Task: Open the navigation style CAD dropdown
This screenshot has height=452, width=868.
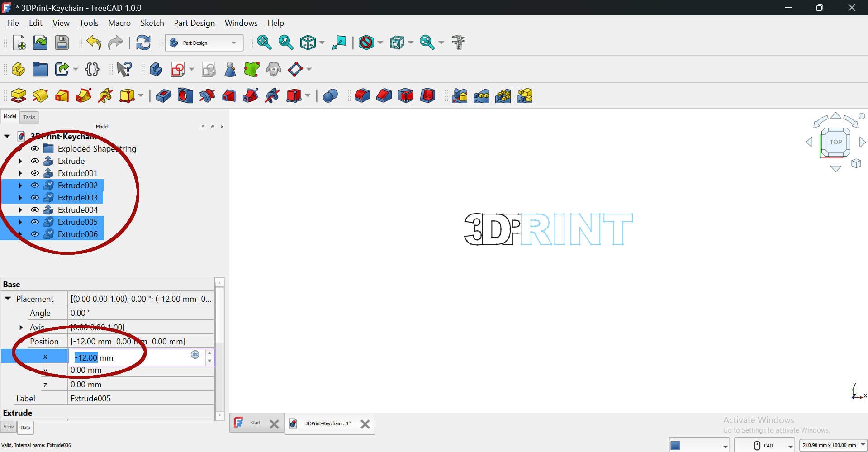Action: 764,445
